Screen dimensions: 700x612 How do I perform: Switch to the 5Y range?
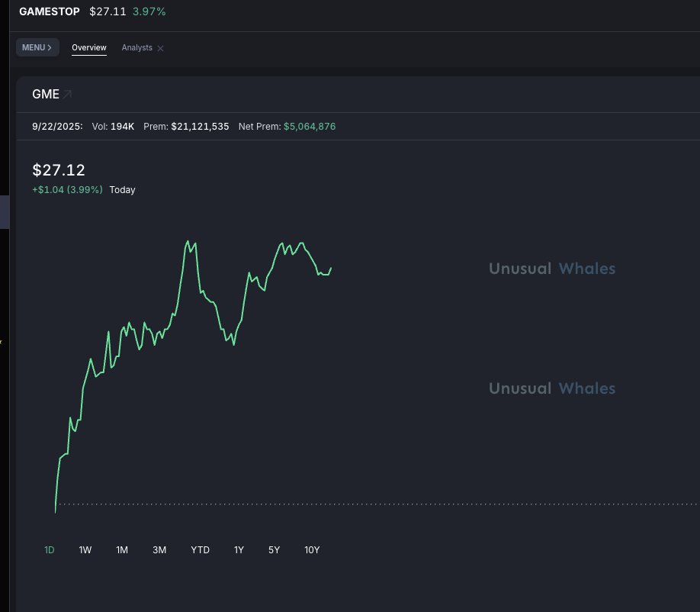(275, 549)
